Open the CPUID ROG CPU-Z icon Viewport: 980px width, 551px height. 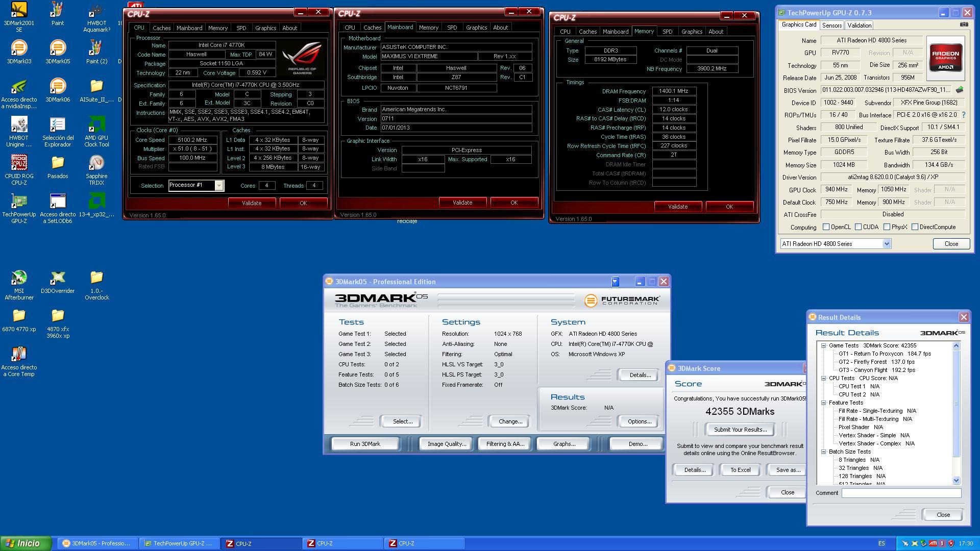point(19,170)
